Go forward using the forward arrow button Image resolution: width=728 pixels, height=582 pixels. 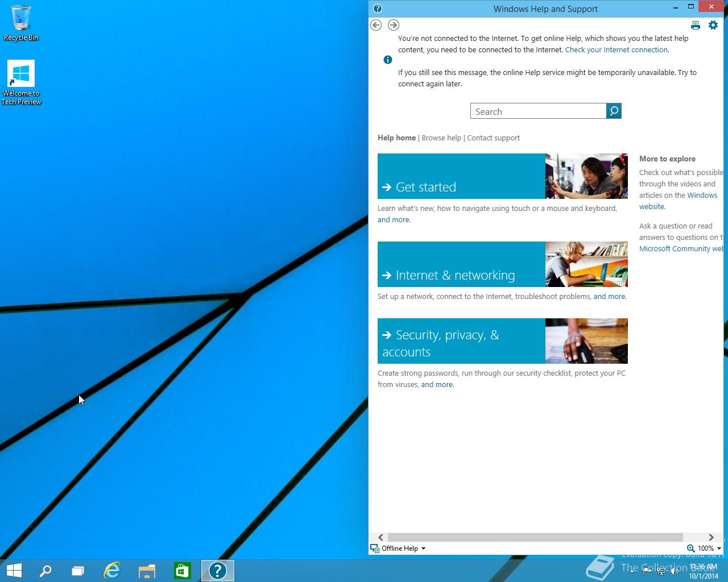coord(394,25)
